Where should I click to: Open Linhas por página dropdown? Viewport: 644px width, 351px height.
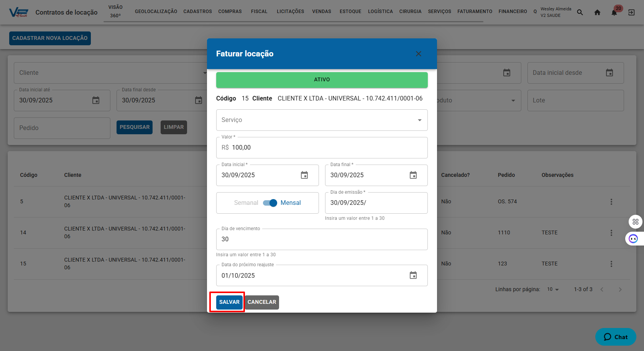click(553, 289)
